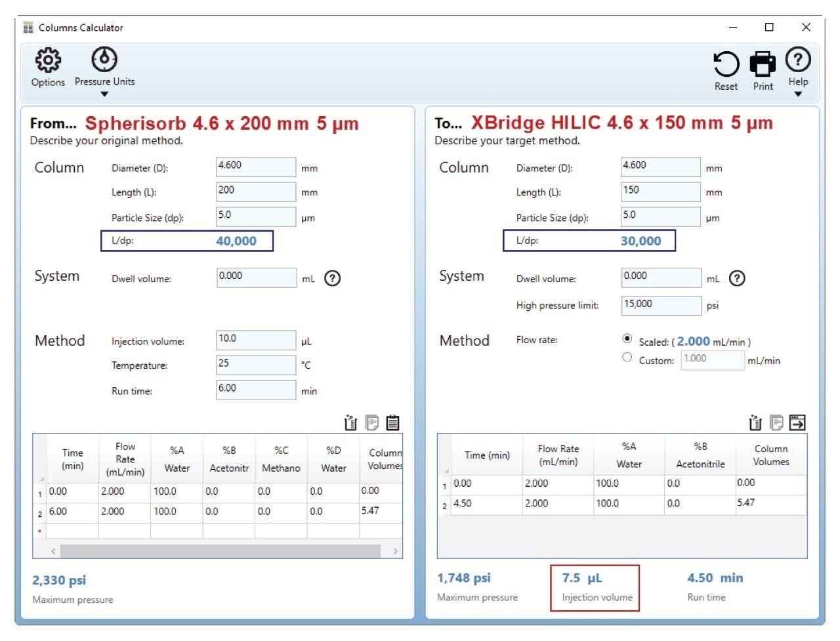Click the To table row 2 column volumes 5.47

click(771, 504)
